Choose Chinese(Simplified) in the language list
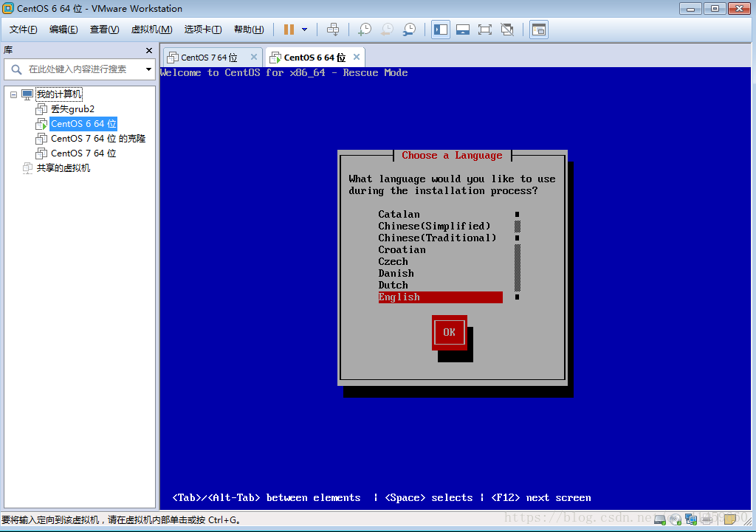The image size is (756, 532). click(434, 226)
